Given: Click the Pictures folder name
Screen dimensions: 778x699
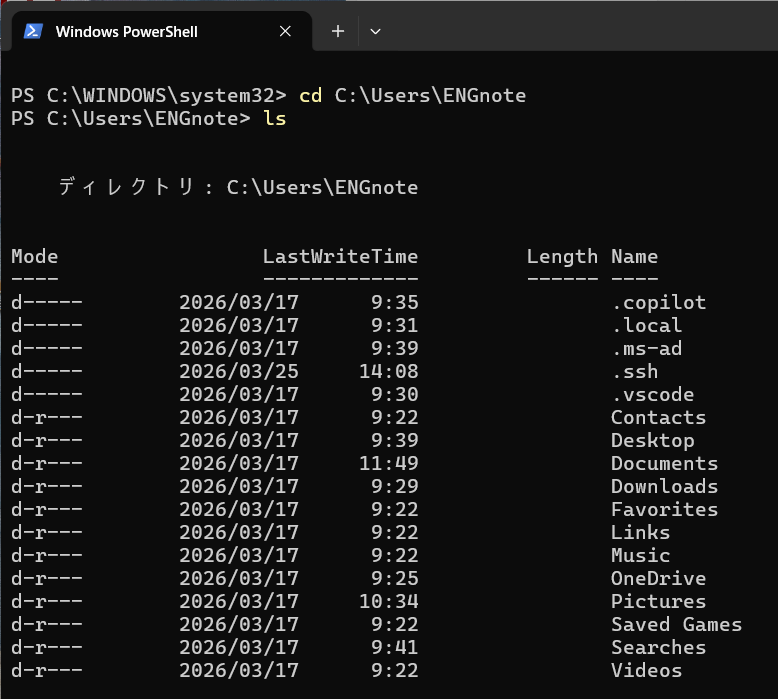Looking at the screenshot, I should (658, 601).
